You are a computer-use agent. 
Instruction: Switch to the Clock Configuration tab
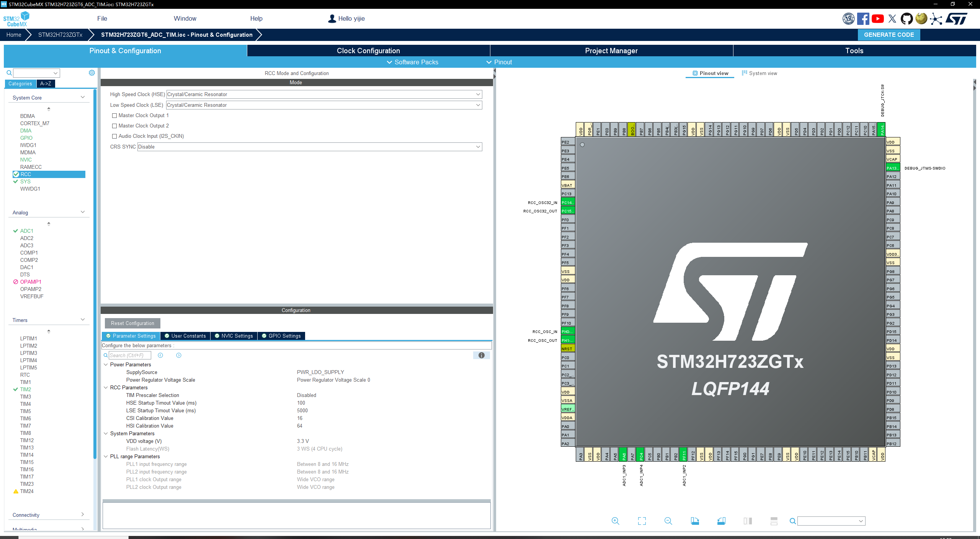[368, 51]
